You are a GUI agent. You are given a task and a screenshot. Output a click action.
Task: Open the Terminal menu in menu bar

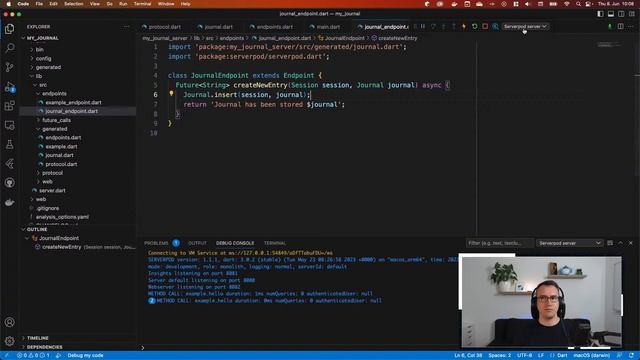[142, 4]
